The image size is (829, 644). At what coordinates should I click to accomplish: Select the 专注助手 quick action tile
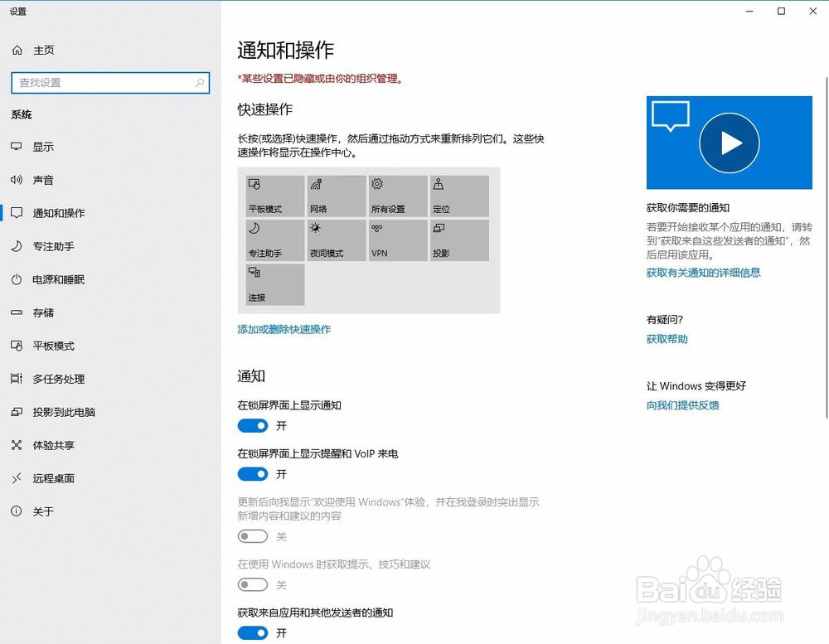tap(275, 240)
